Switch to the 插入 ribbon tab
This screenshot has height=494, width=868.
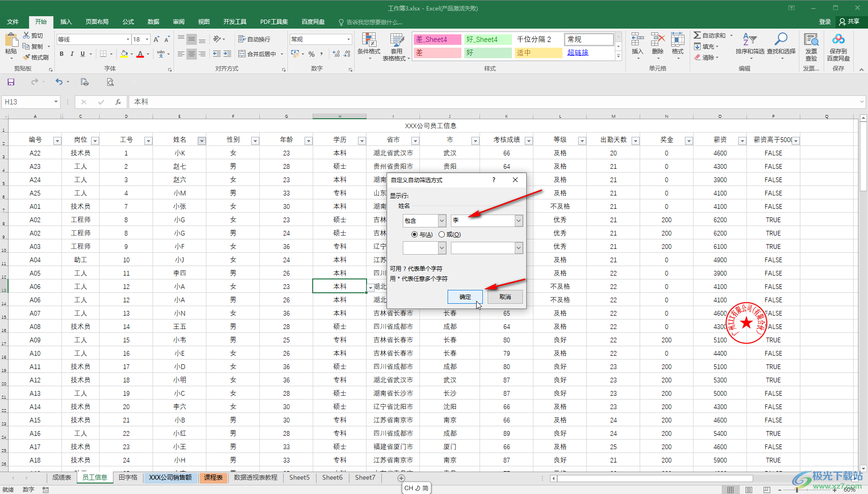(66, 22)
